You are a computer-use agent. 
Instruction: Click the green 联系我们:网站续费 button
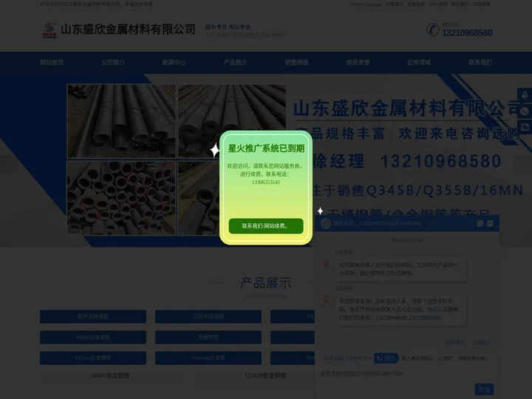[266, 225]
